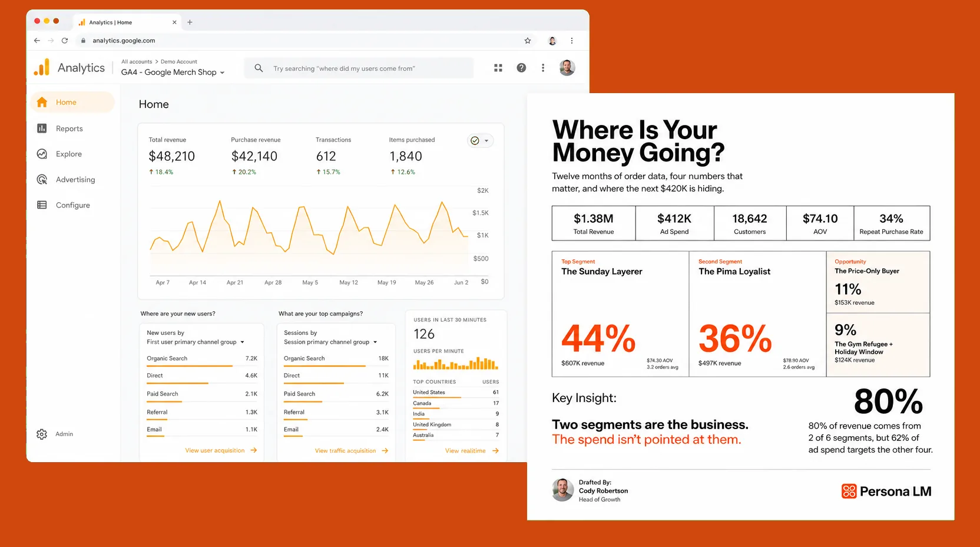
Task: Select the Reports navigation item
Action: (72, 128)
